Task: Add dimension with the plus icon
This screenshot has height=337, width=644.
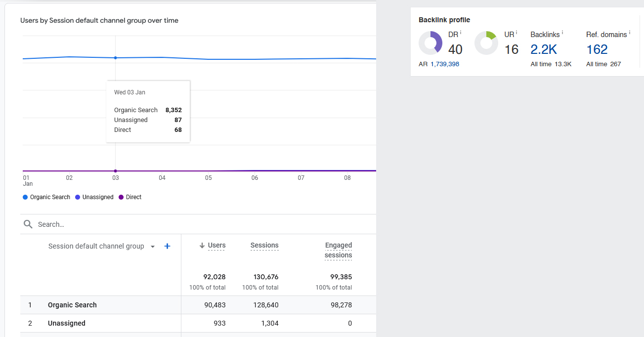Action: (168, 246)
